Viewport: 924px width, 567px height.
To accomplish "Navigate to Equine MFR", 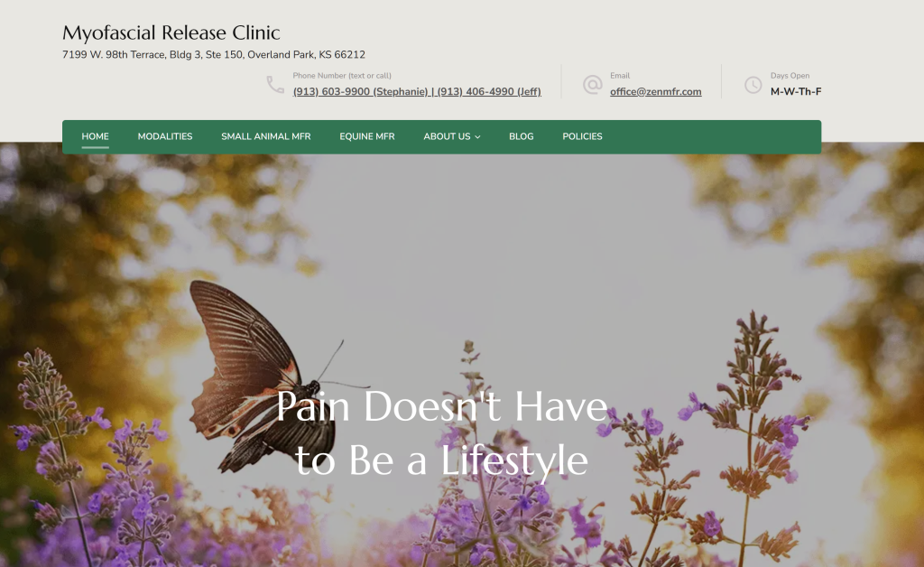I will tap(367, 136).
